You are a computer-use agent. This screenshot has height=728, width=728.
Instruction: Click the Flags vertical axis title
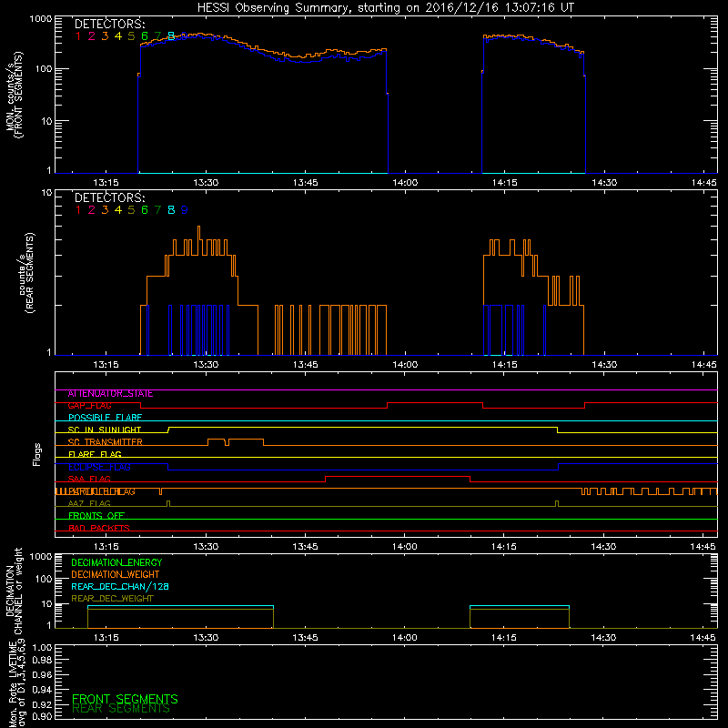pos(37,454)
